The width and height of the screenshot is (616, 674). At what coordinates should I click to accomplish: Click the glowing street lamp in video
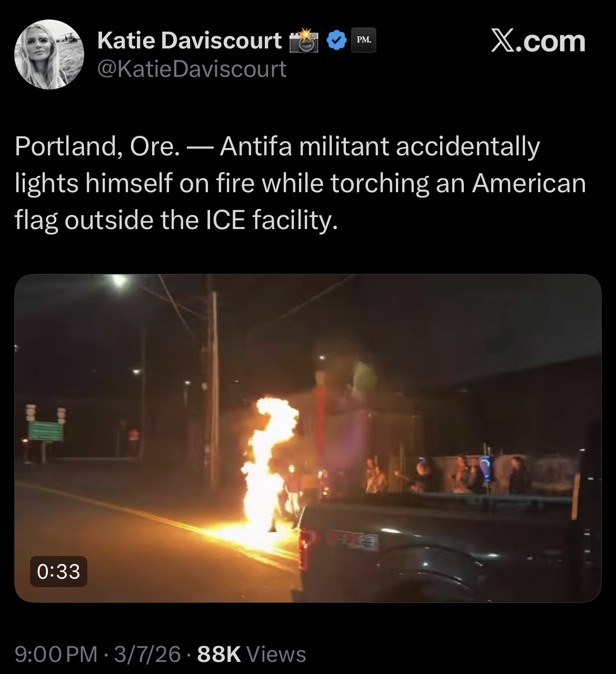[120, 281]
